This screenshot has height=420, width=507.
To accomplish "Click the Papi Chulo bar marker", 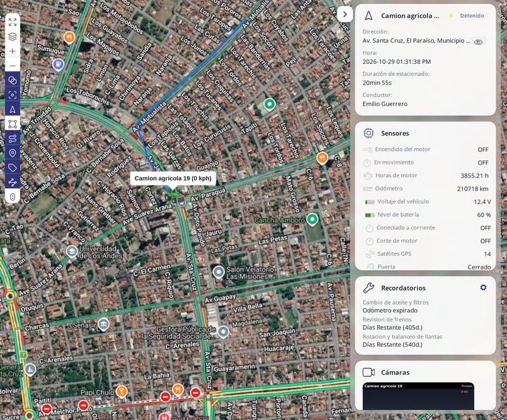I will 121,391.
